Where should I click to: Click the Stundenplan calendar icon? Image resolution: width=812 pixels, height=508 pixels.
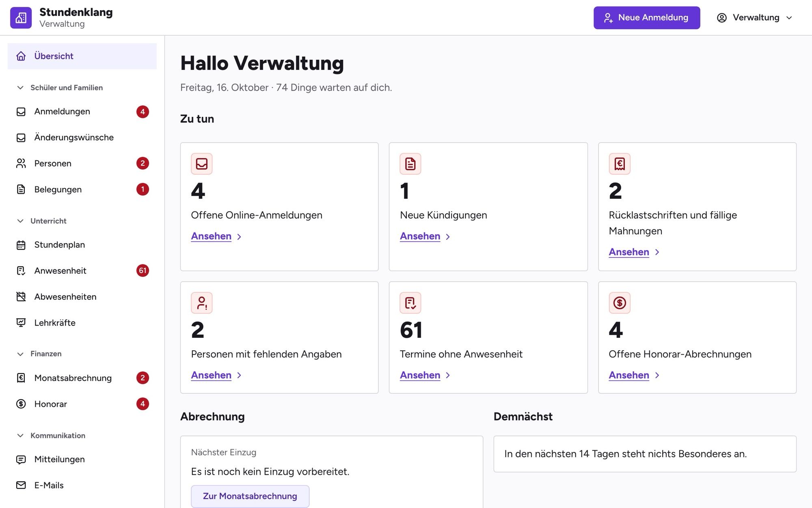[x=21, y=245]
